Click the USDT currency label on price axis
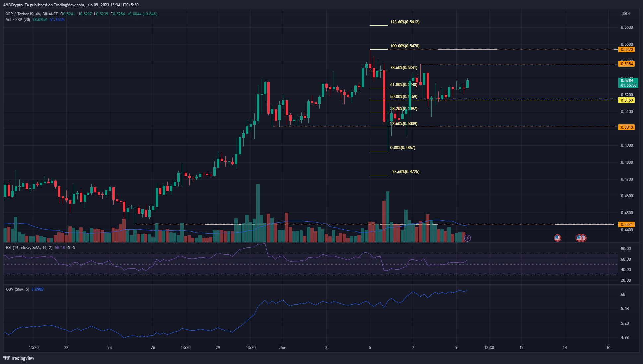Image resolution: width=643 pixels, height=364 pixels. tap(626, 14)
